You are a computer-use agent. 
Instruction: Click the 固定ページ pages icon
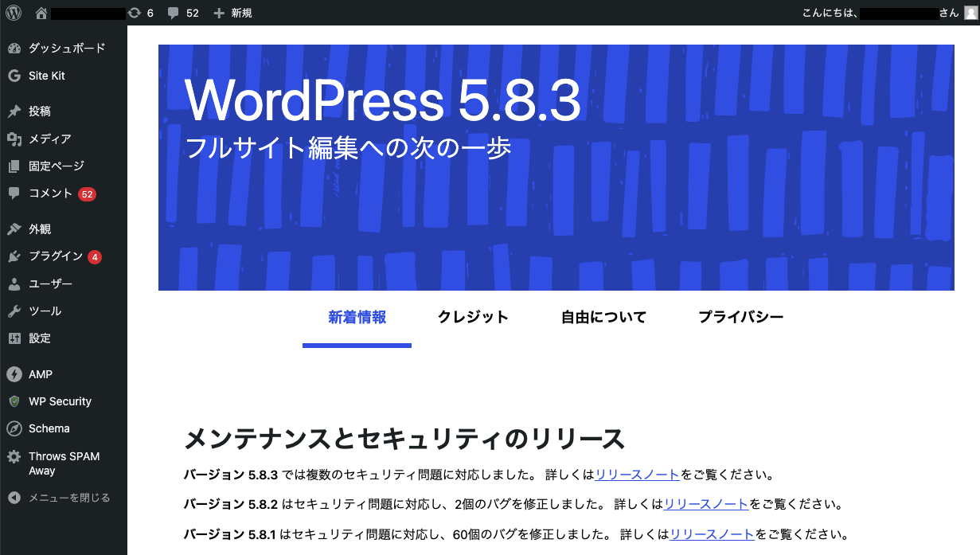(14, 166)
